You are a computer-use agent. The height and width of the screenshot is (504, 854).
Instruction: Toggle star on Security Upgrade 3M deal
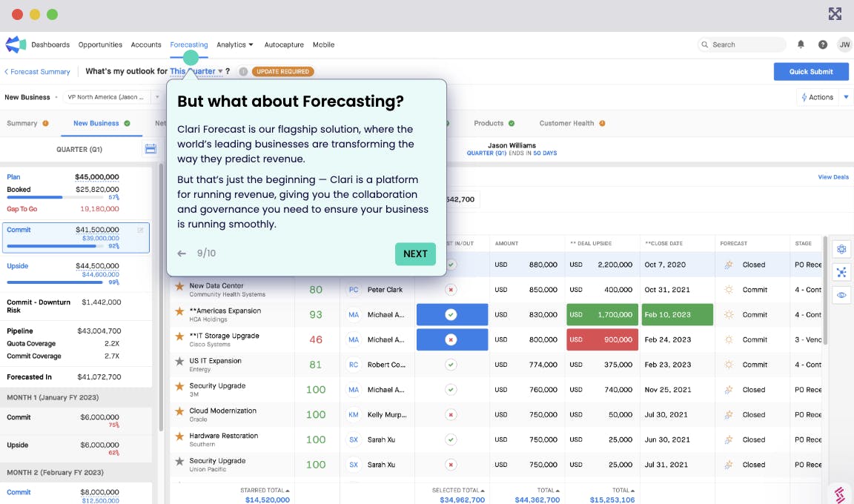coord(179,386)
